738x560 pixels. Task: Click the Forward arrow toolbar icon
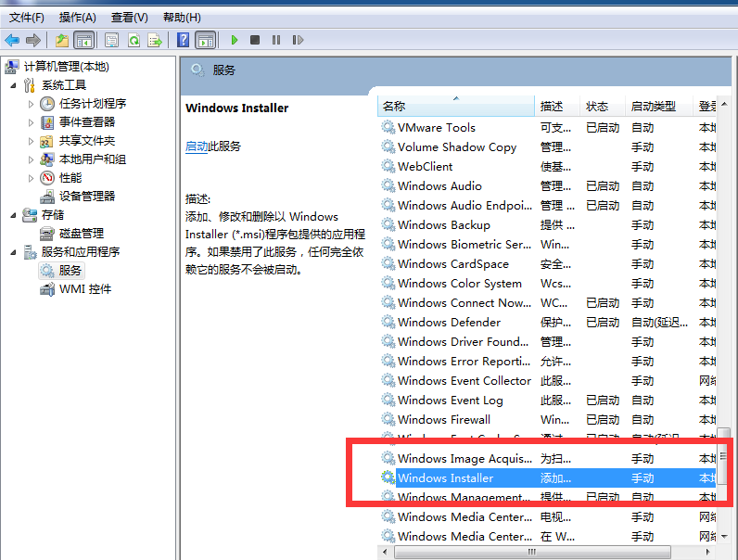(33, 41)
